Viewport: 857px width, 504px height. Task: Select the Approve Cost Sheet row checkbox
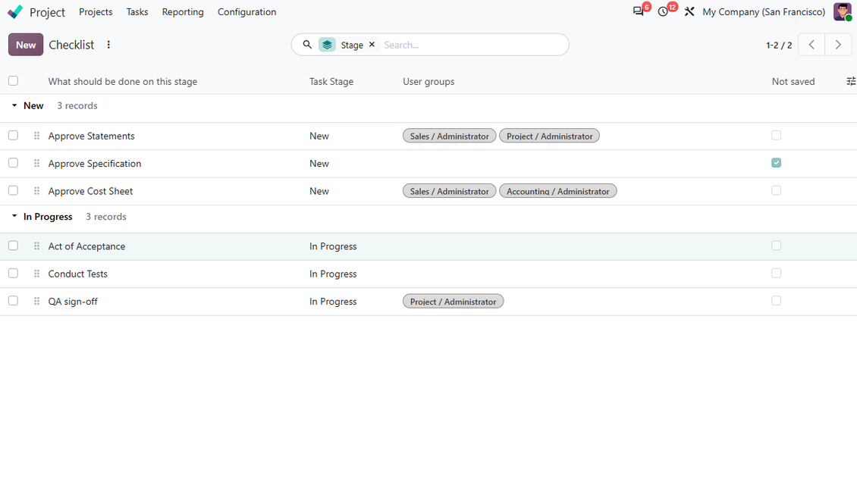pyautogui.click(x=13, y=190)
